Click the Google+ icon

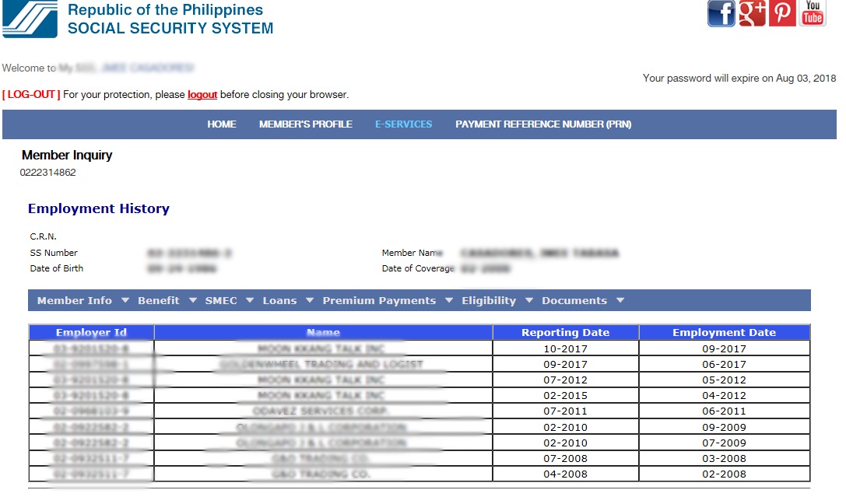pos(752,12)
